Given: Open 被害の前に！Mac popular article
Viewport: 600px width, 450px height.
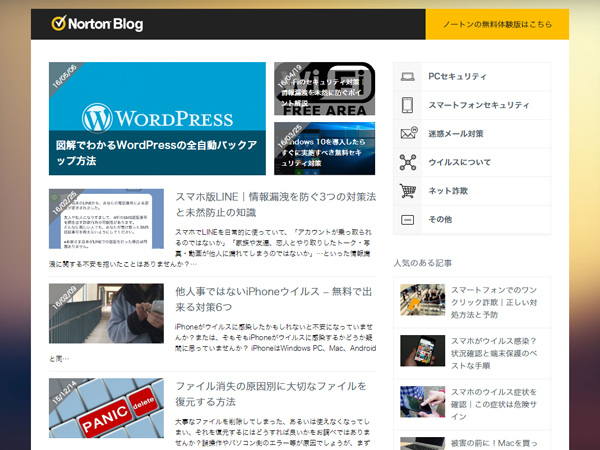Looking at the screenshot, I should (494, 443).
